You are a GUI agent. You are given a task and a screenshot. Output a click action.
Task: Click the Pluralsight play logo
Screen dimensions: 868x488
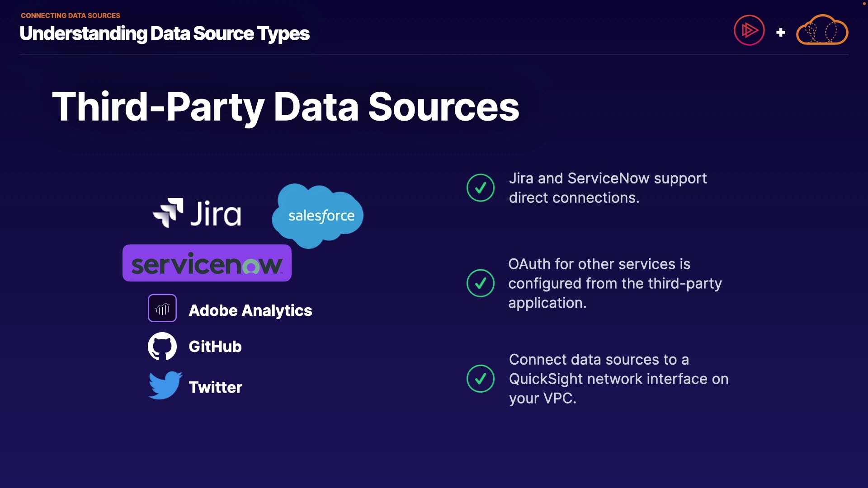coord(749,31)
